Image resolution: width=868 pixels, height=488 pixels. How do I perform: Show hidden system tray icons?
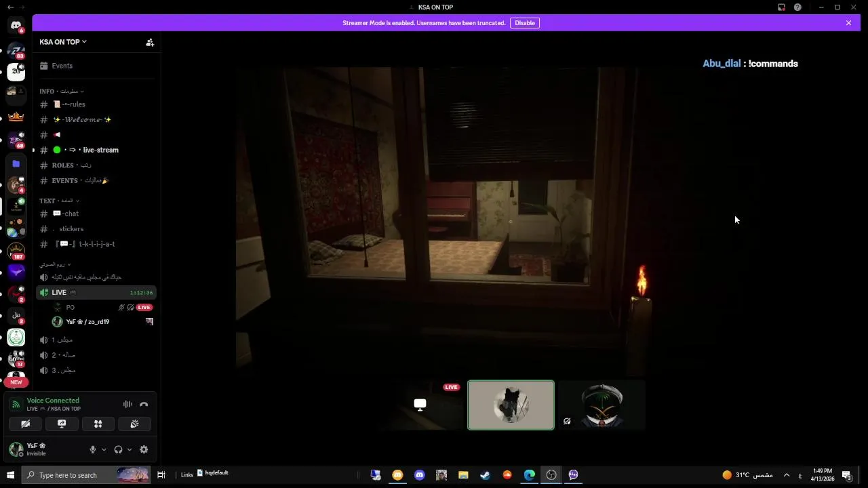(x=787, y=475)
